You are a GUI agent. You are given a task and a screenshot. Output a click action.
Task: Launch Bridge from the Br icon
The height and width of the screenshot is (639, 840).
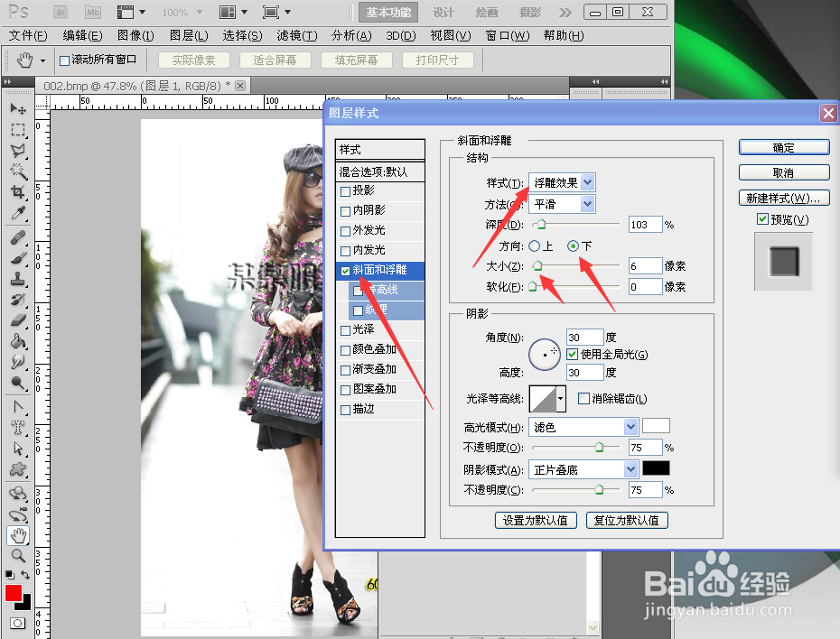click(x=61, y=12)
